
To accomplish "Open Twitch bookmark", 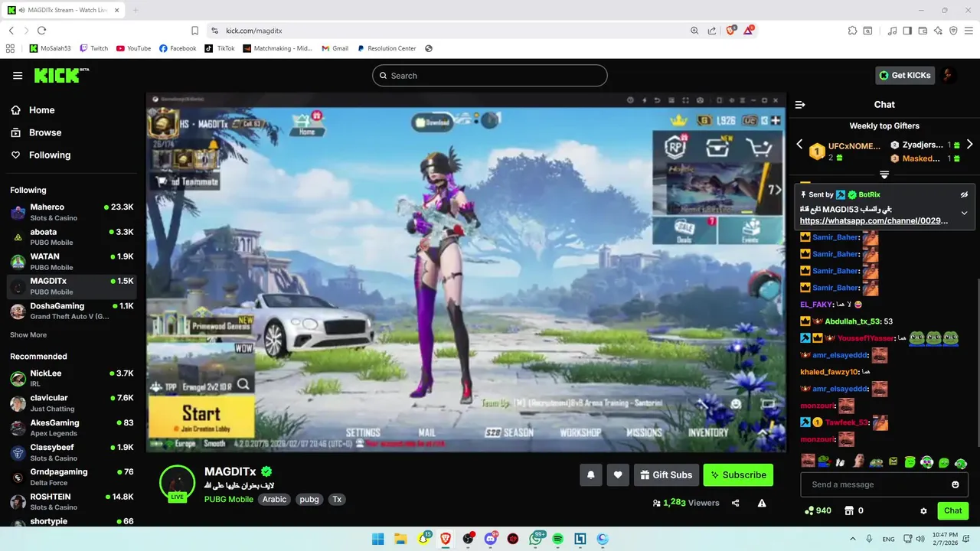I will coord(94,48).
